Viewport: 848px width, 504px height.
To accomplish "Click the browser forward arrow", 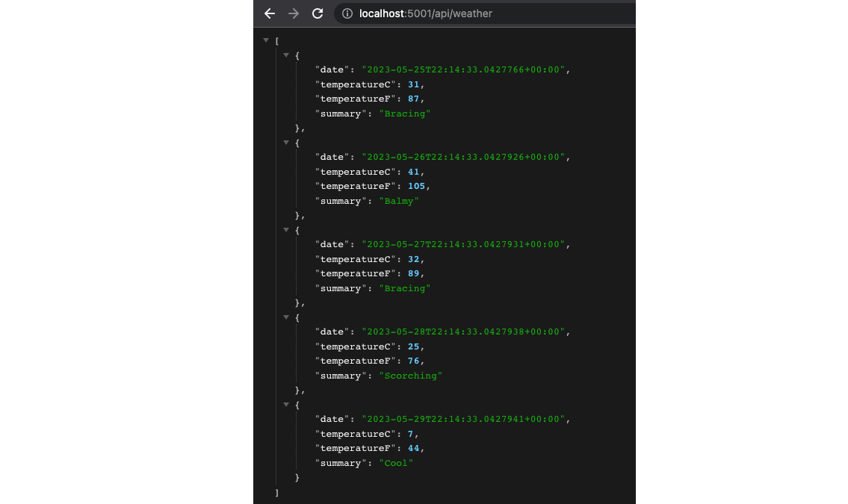I will [293, 13].
